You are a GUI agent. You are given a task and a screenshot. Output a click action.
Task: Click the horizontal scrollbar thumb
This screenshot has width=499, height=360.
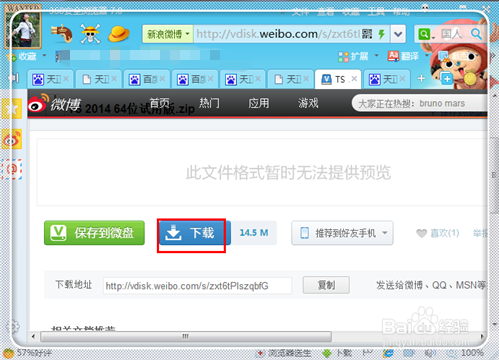point(186,336)
